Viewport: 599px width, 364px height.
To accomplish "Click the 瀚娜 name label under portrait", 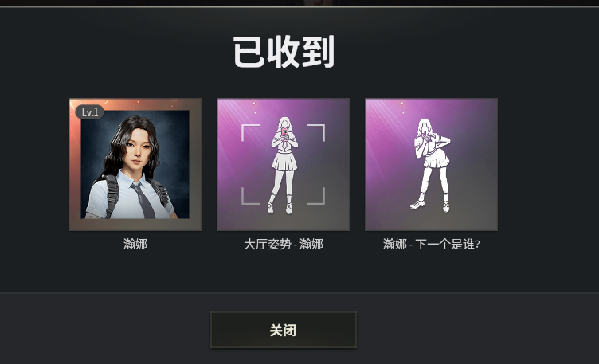I will coord(135,244).
